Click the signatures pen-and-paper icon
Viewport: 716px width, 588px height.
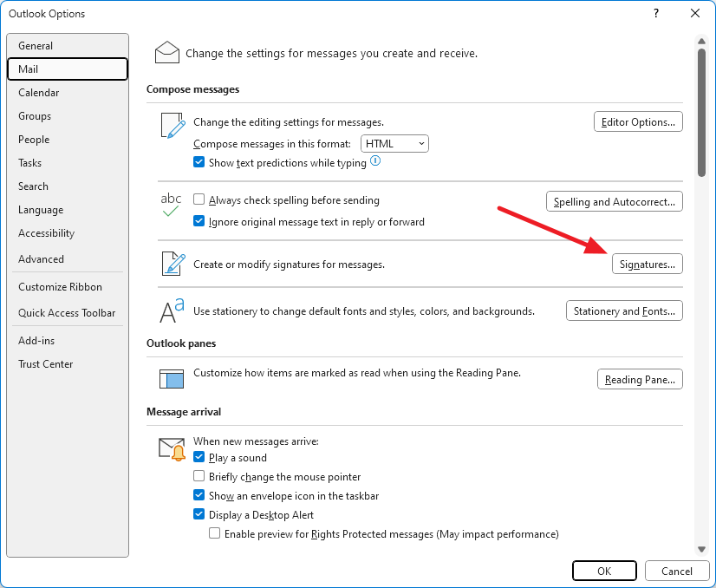[x=170, y=262]
